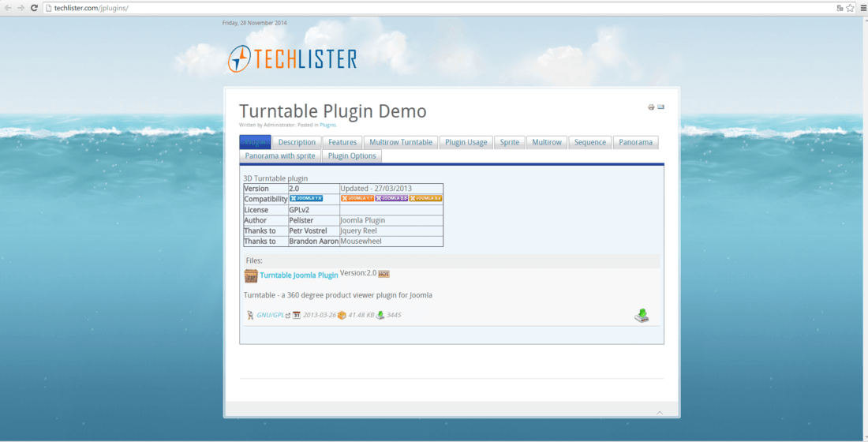Switch to the Plugin Usage tab

tap(466, 142)
